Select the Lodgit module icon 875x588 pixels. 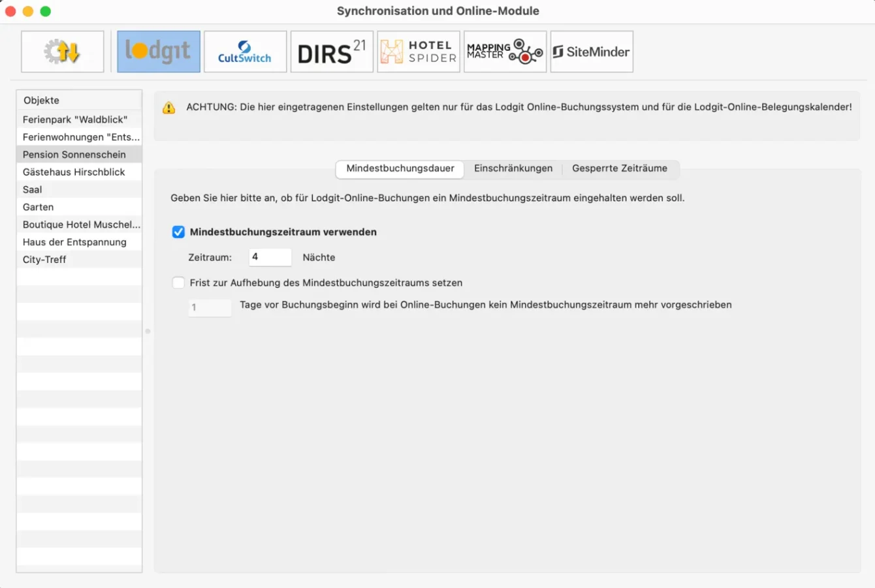pos(159,52)
